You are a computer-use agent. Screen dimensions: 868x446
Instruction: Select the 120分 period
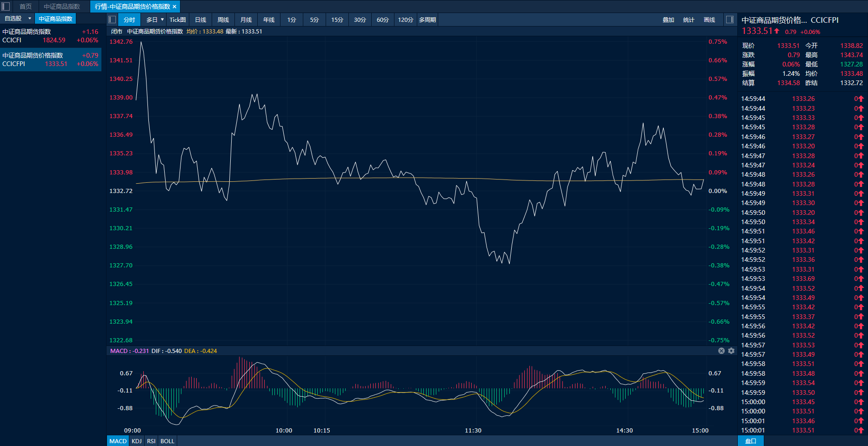(x=406, y=20)
